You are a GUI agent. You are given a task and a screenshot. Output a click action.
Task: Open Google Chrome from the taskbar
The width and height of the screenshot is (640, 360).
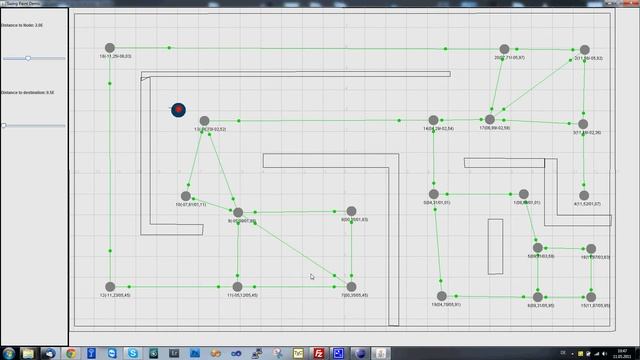71,353
